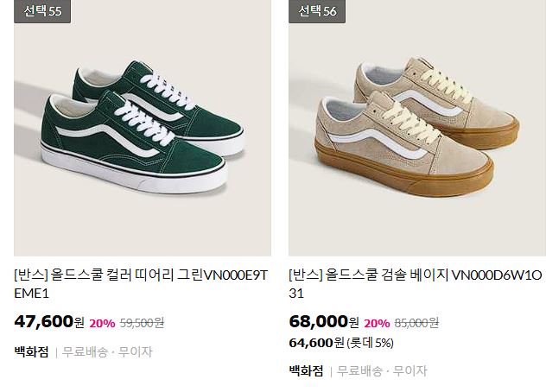Click the struck-through 85,000원 original price
546x392 pixels.
(x=416, y=323)
